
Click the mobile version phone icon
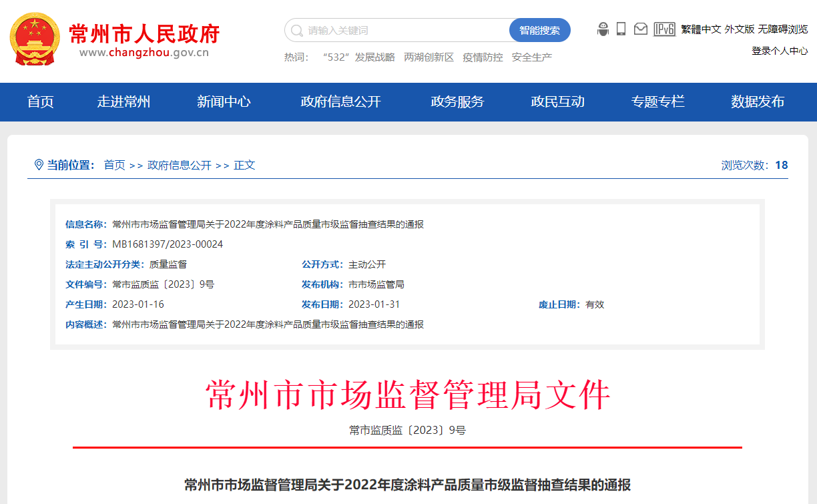point(621,29)
